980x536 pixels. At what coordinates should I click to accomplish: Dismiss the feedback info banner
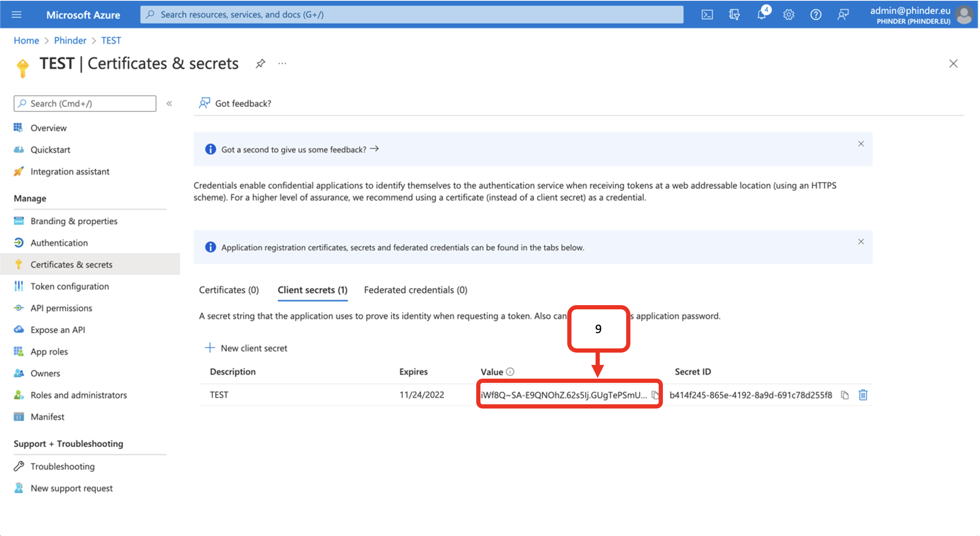click(861, 144)
